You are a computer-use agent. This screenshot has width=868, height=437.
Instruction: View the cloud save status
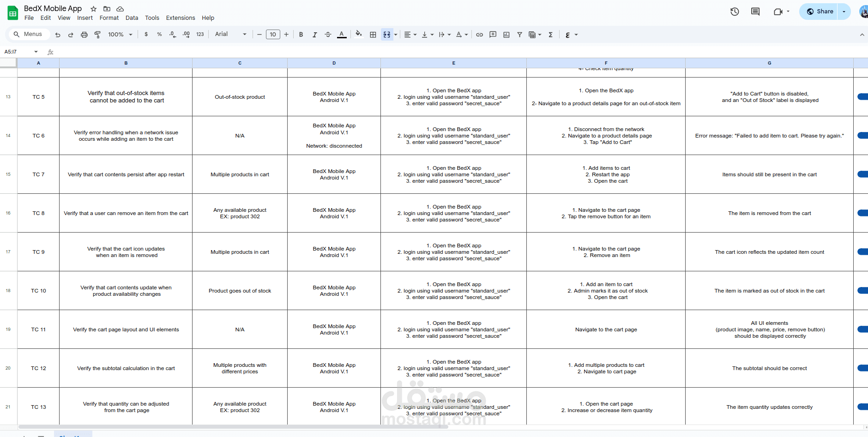(x=120, y=9)
